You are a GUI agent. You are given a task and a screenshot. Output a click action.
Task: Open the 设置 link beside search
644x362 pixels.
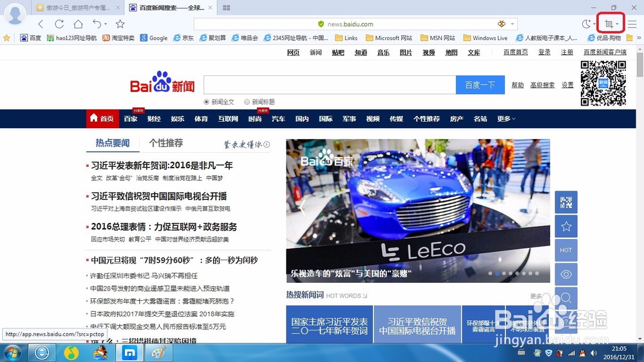point(567,84)
